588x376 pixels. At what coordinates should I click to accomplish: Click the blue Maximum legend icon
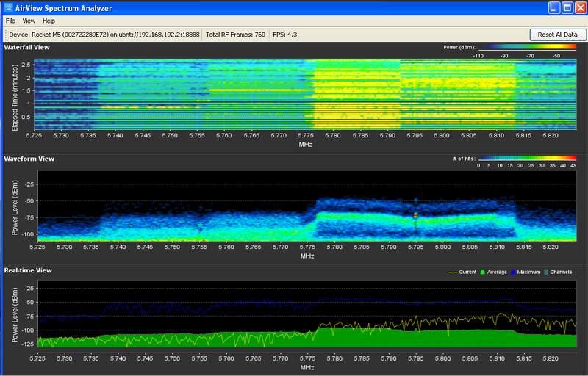point(514,272)
